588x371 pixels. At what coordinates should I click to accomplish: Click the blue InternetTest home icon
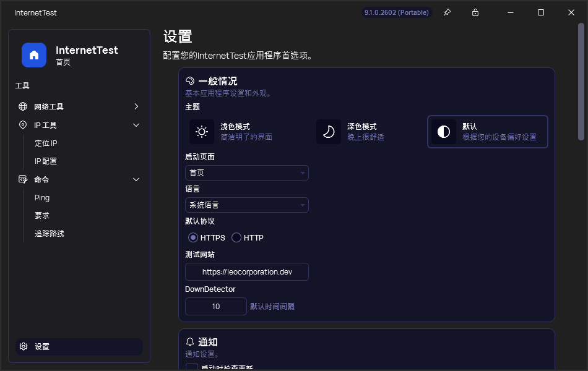click(34, 55)
